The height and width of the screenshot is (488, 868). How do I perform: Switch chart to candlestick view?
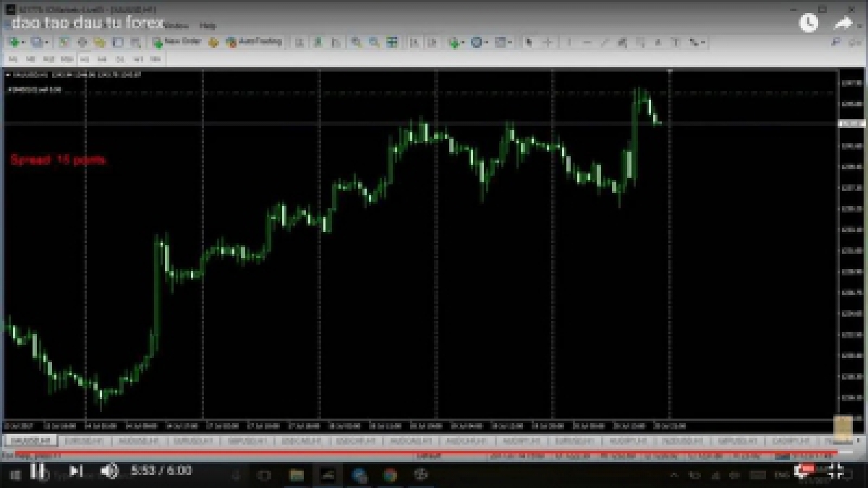[317, 43]
